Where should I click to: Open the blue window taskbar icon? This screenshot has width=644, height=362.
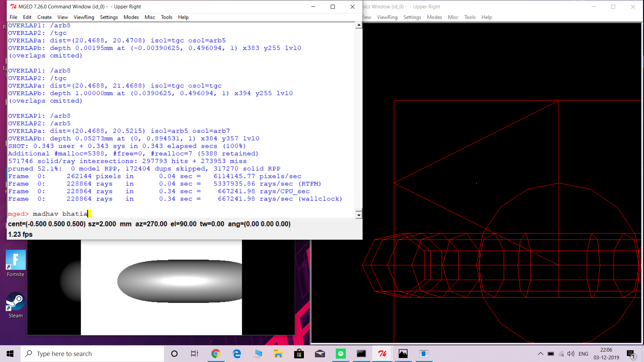[x=424, y=354]
